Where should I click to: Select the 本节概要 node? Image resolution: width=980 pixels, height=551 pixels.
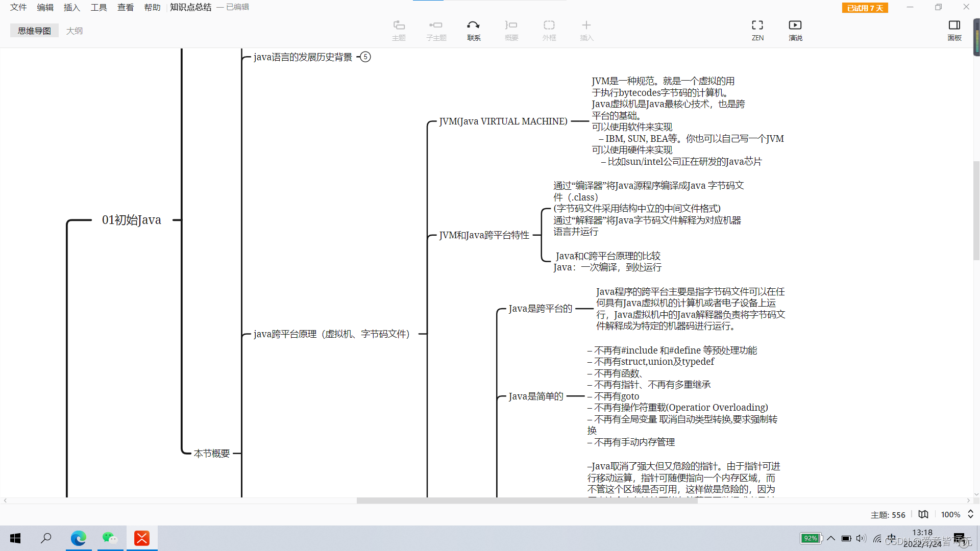pyautogui.click(x=212, y=453)
